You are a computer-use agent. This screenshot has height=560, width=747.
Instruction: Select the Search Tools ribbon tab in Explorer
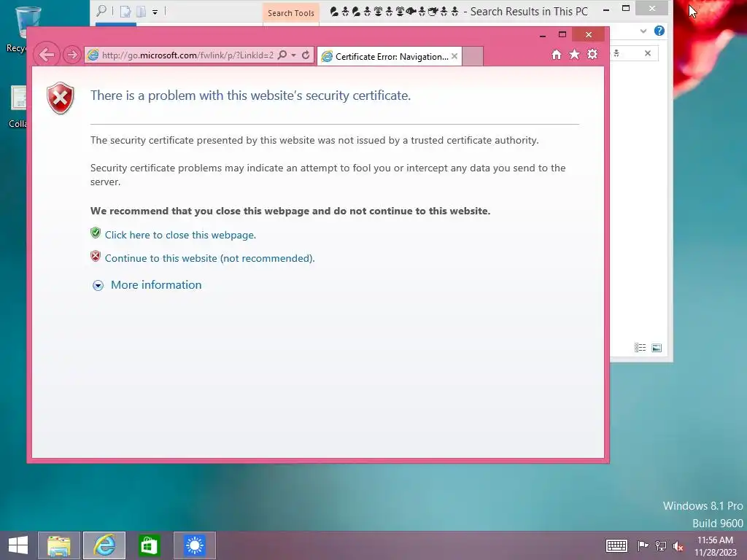pyautogui.click(x=290, y=13)
